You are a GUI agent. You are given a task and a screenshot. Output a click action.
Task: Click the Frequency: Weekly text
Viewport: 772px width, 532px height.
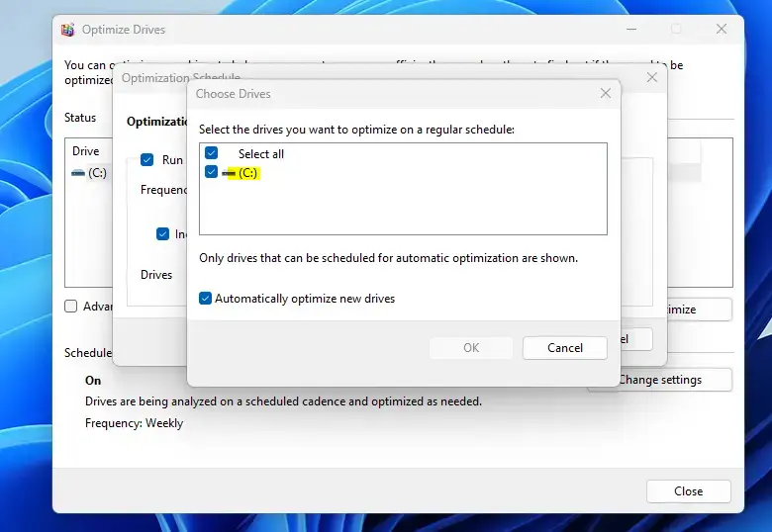click(x=134, y=423)
